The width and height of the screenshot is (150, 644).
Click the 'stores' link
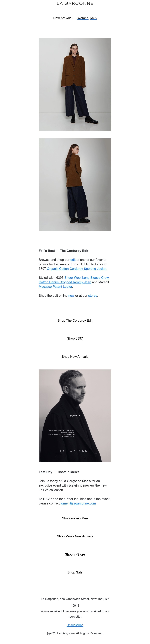[x=92, y=296]
